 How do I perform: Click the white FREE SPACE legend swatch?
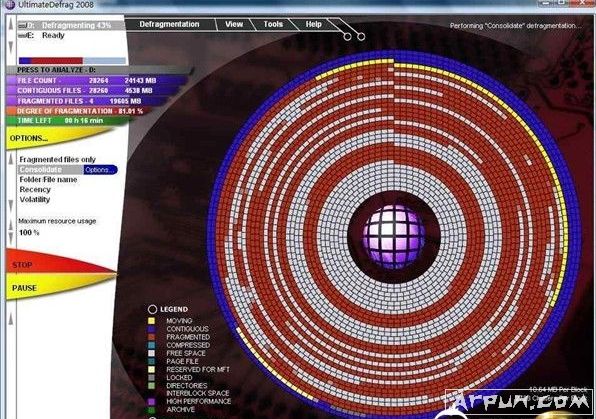151,353
